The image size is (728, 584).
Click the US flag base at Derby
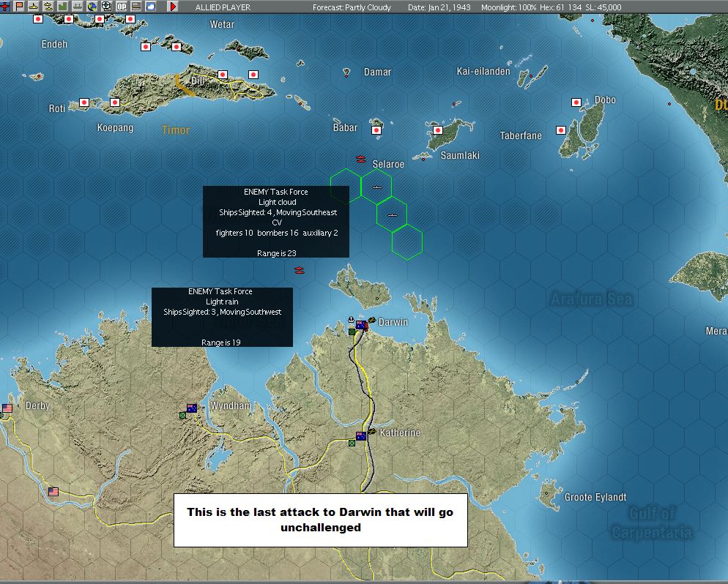tap(7, 408)
